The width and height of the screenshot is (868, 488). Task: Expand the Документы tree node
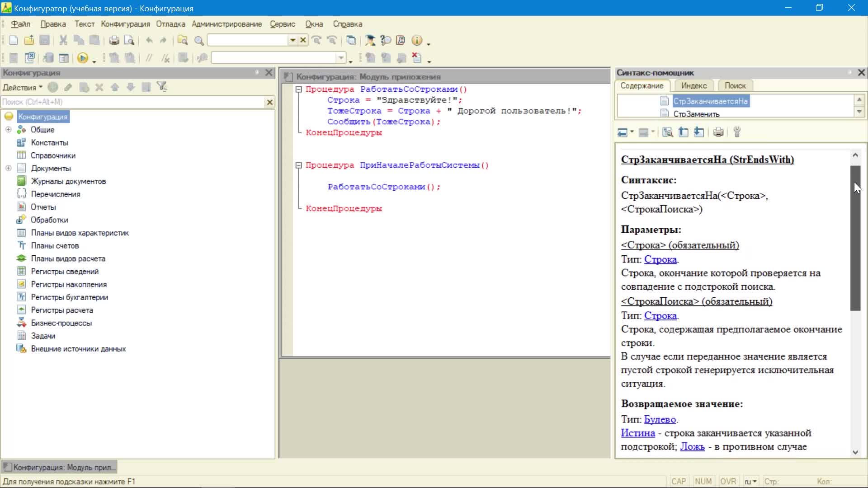tap(8, 168)
